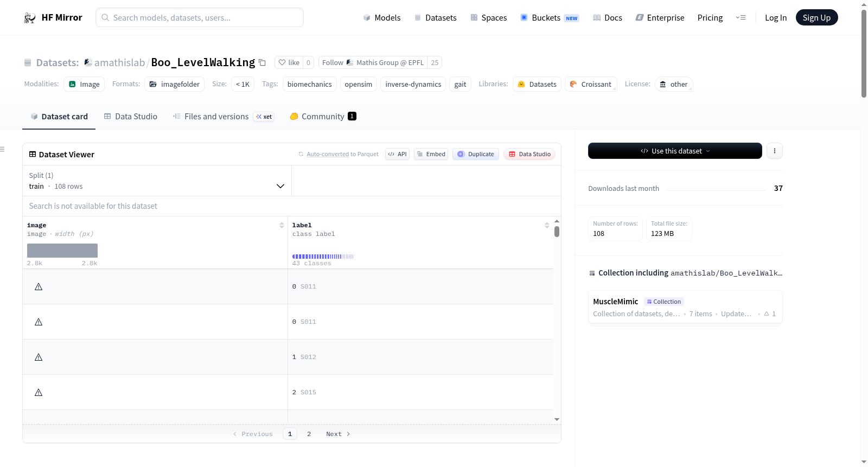Viewport: 868px width, 467px height.
Task: Open the follower count 25
Action: click(x=435, y=62)
